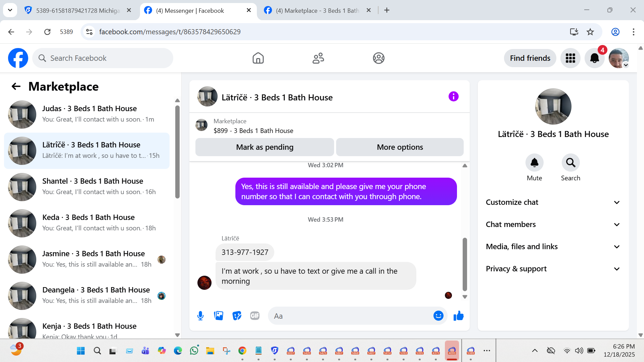
Task: Open the $899 - 3 Beds listing link
Action: point(253,131)
